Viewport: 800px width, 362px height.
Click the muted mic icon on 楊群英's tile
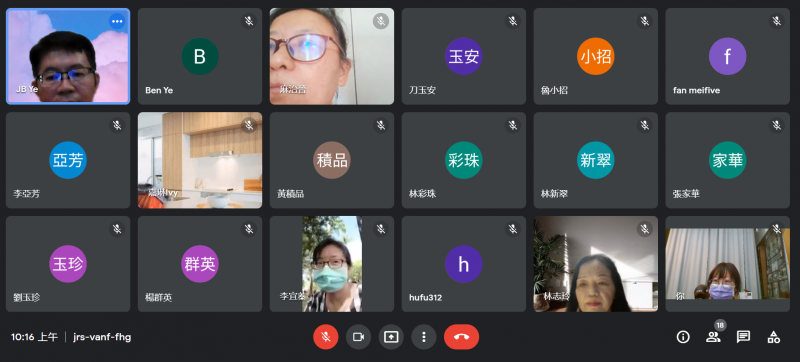click(249, 229)
